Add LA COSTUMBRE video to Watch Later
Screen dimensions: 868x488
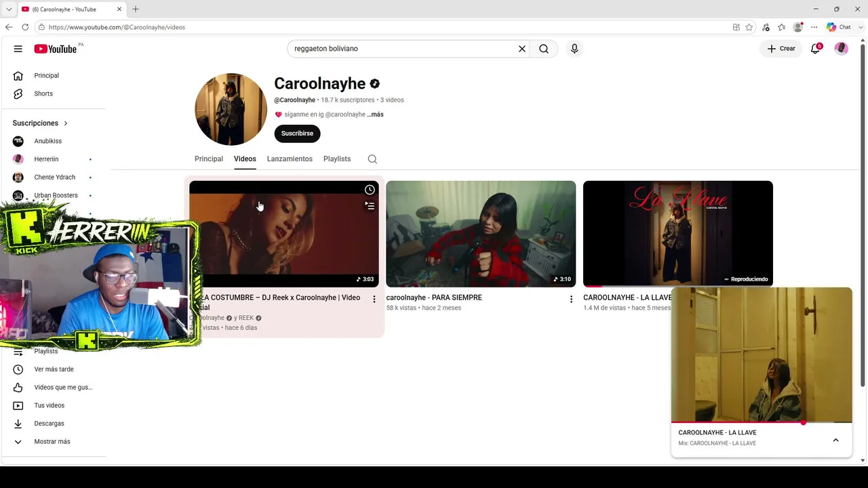point(370,190)
